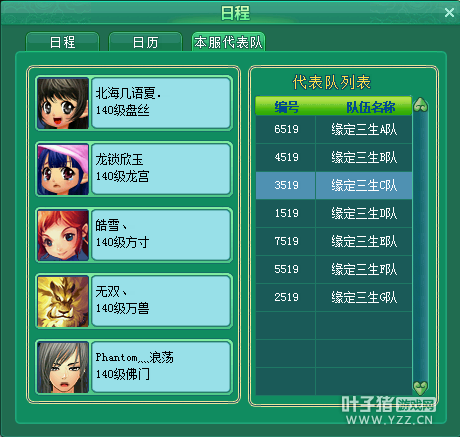
Task: Click the team list scrollbar track
Action: click(x=420, y=246)
